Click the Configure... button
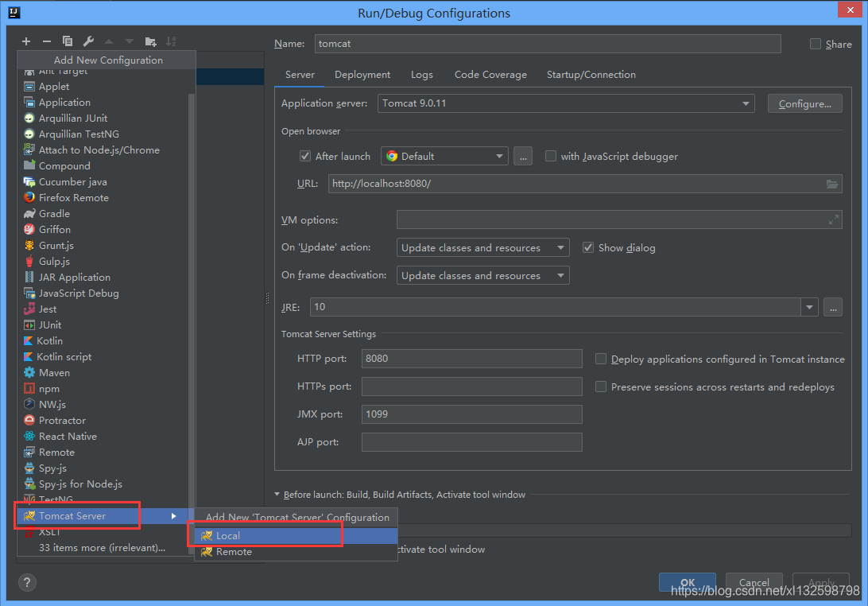The width and height of the screenshot is (868, 606). coord(805,103)
